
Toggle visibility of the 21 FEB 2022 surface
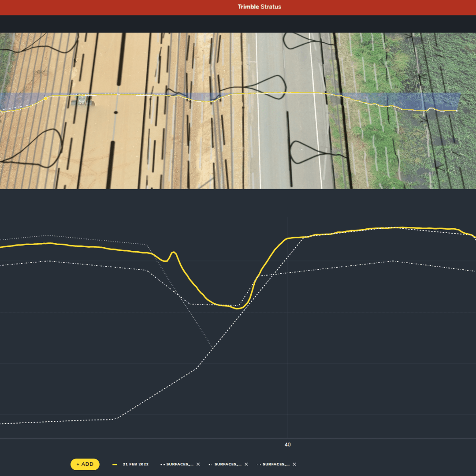[x=136, y=464]
